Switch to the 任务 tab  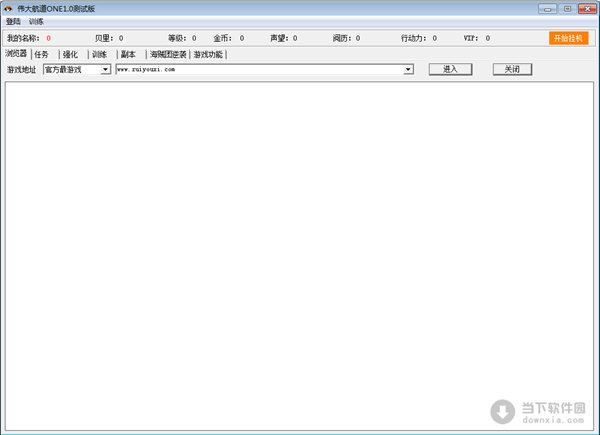point(42,54)
